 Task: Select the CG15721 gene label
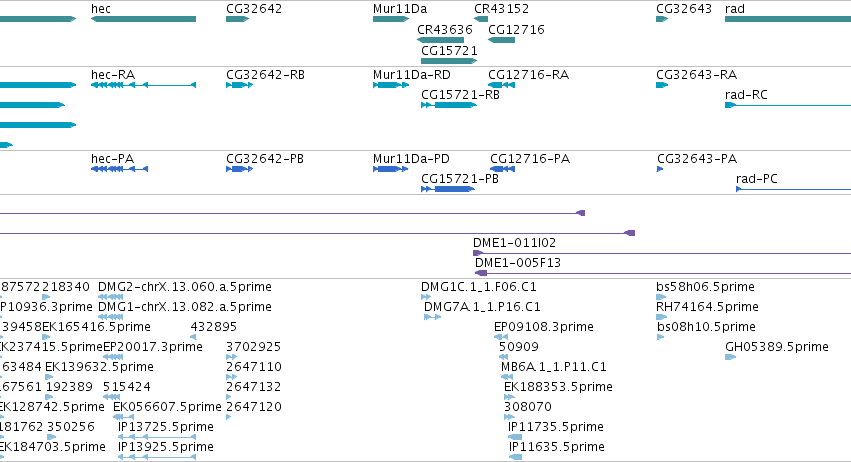click(449, 50)
